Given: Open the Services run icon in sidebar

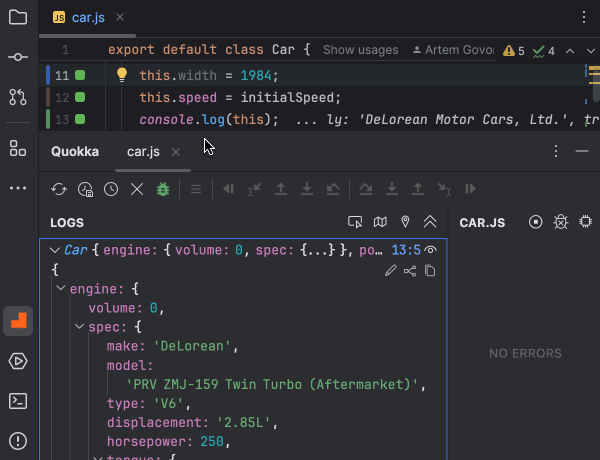Looking at the screenshot, I should point(18,361).
